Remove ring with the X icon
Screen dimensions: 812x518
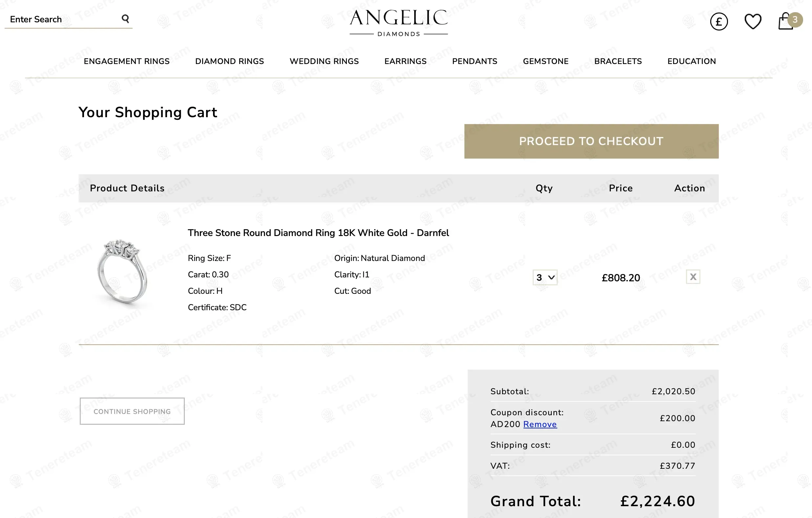tap(693, 277)
